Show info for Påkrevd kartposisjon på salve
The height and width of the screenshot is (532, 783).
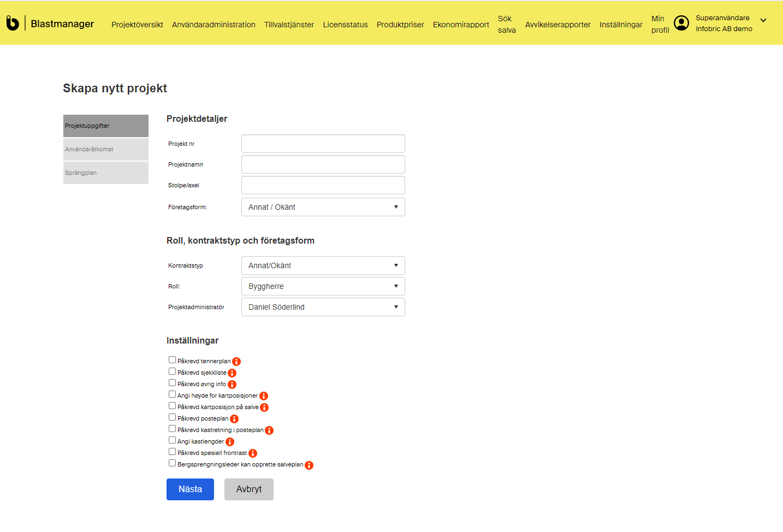coord(264,407)
